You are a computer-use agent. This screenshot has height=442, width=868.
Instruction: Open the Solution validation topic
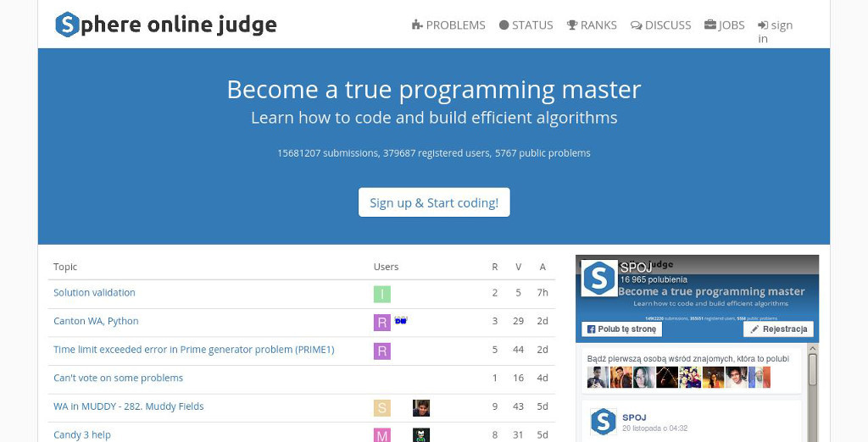tap(94, 293)
